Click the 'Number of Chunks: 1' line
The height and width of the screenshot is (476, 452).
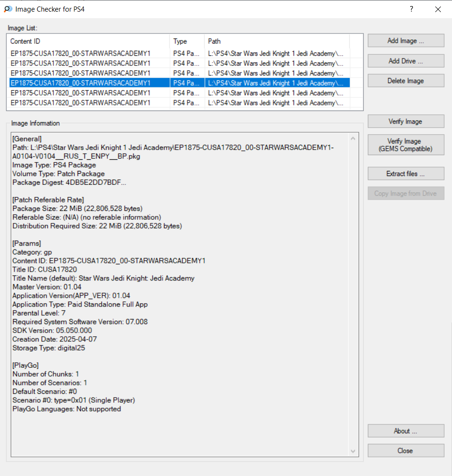46,374
